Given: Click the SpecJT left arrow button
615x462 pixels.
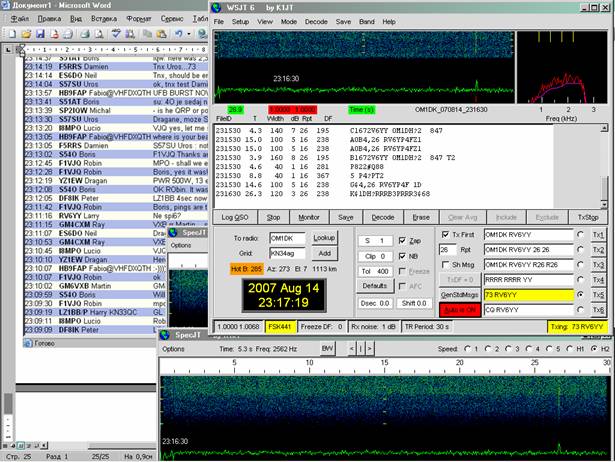Looking at the screenshot, I should tap(352, 348).
